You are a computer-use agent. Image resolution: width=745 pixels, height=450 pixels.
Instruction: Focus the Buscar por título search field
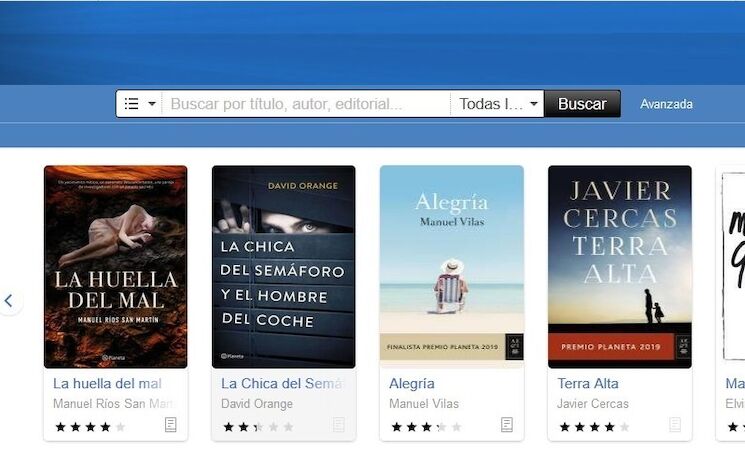pos(306,104)
